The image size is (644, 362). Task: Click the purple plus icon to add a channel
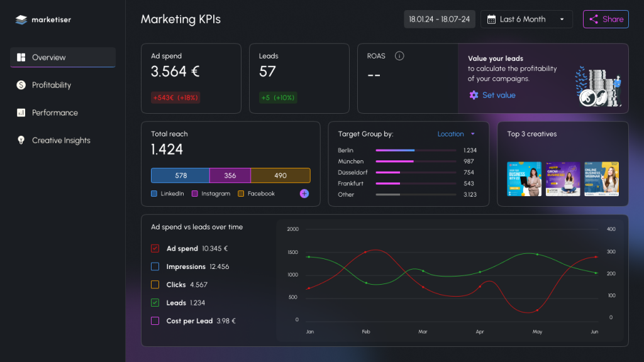(x=304, y=194)
